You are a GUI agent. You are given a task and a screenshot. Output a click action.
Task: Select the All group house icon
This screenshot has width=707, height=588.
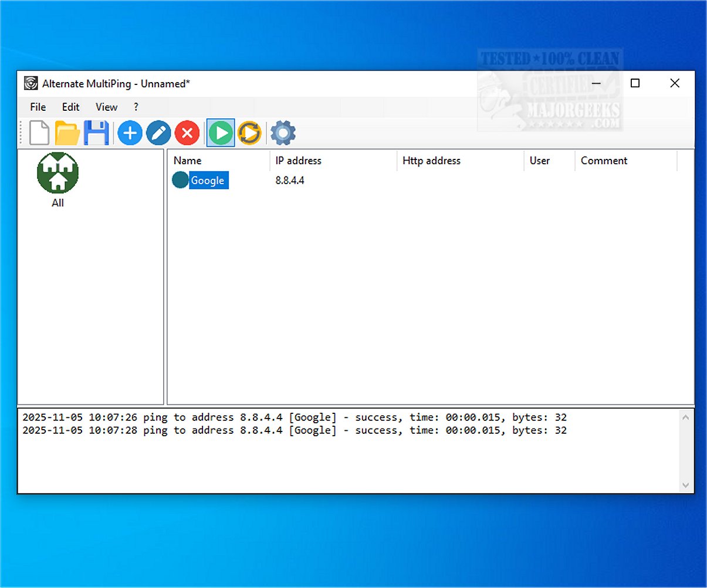57,172
